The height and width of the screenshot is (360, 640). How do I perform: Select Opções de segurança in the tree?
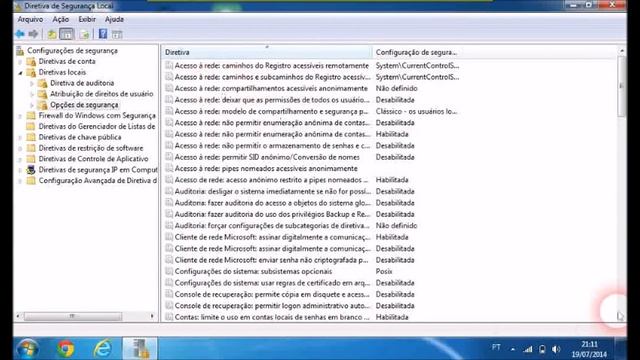84,105
